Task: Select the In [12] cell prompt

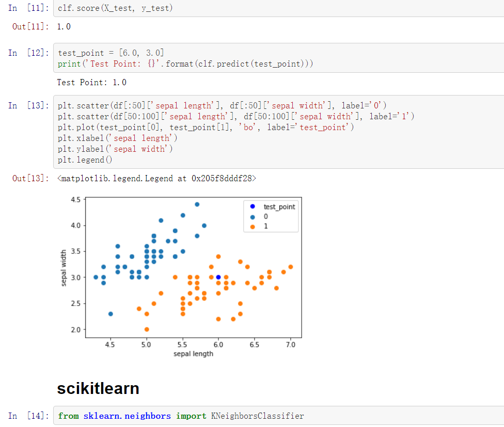Action: click(27, 53)
